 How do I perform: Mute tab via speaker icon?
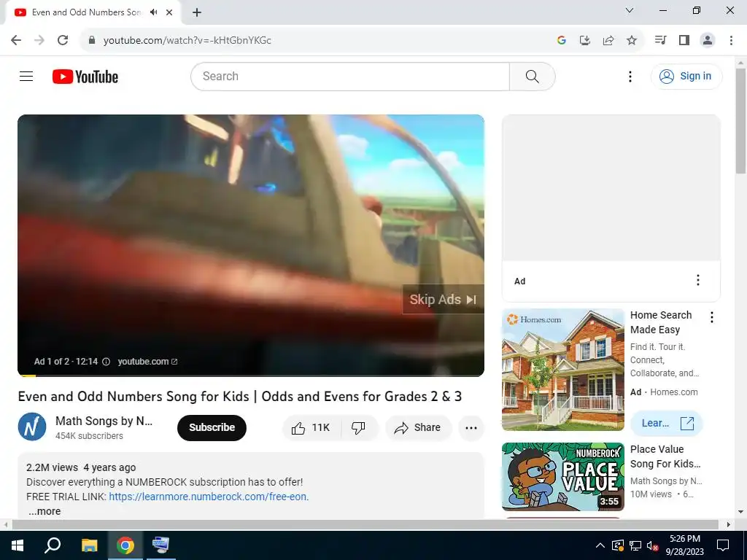point(153,12)
